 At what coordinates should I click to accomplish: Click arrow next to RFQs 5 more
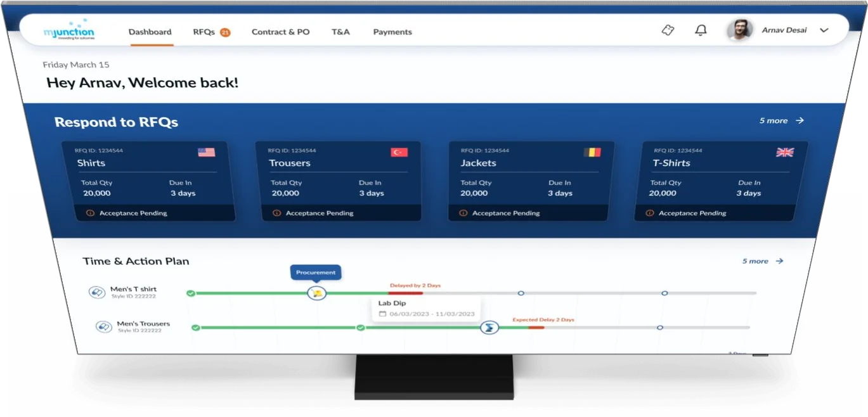800,120
